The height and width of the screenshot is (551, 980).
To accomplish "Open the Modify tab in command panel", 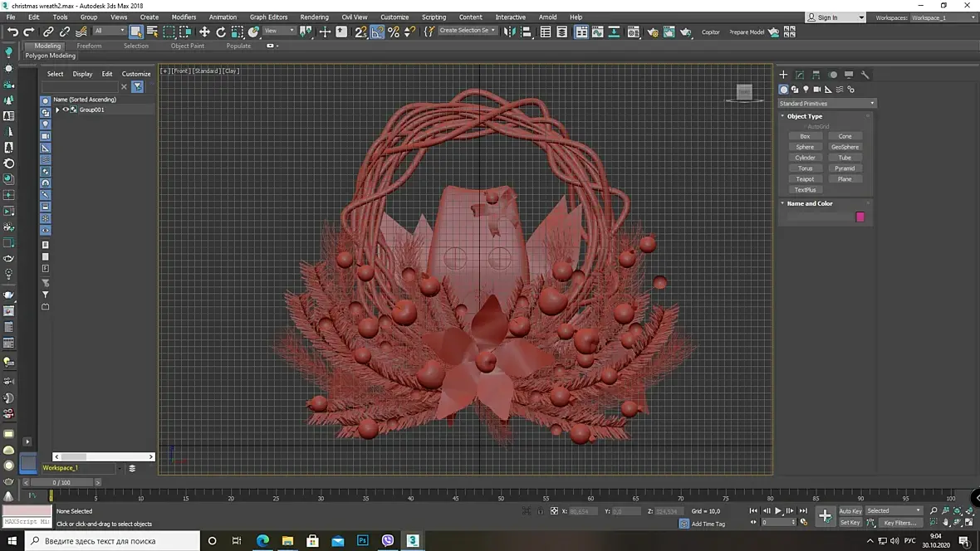I will click(800, 75).
